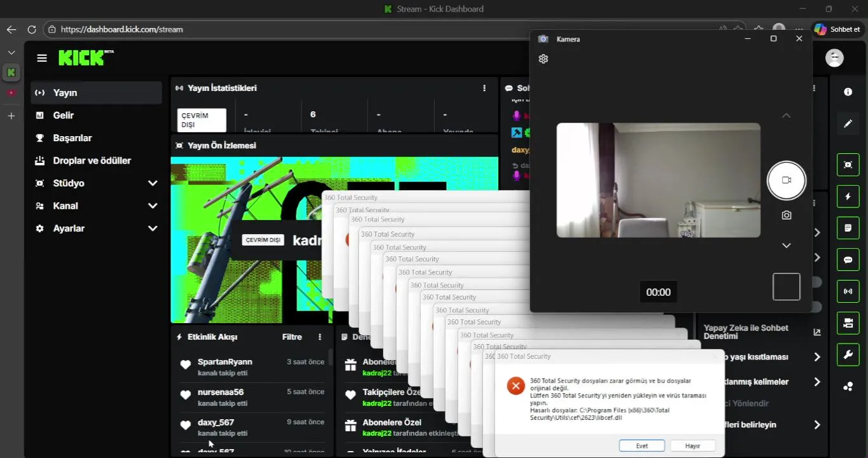Click Kamera mode up chevron
868x458 pixels.
pos(787,116)
